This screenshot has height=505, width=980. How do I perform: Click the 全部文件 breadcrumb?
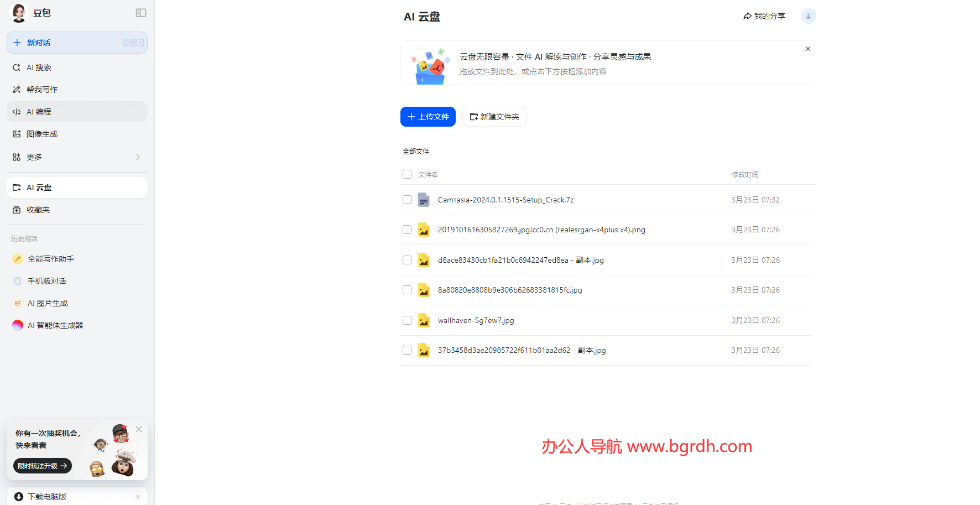click(416, 152)
